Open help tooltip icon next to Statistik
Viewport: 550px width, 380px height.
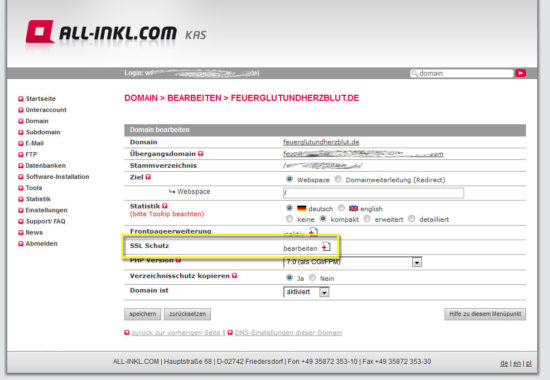tap(165, 206)
